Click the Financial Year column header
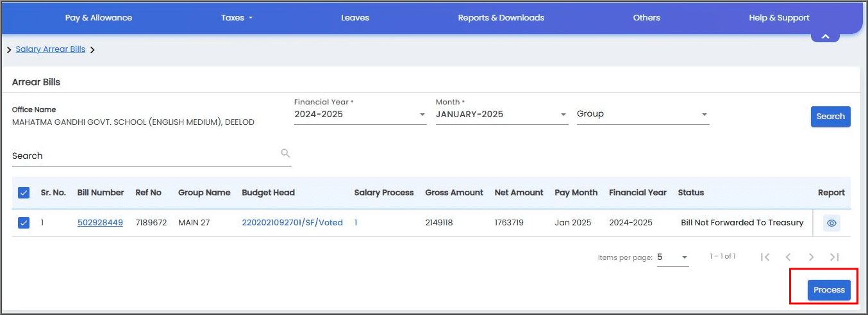Image resolution: width=868 pixels, height=315 pixels. [x=638, y=192]
